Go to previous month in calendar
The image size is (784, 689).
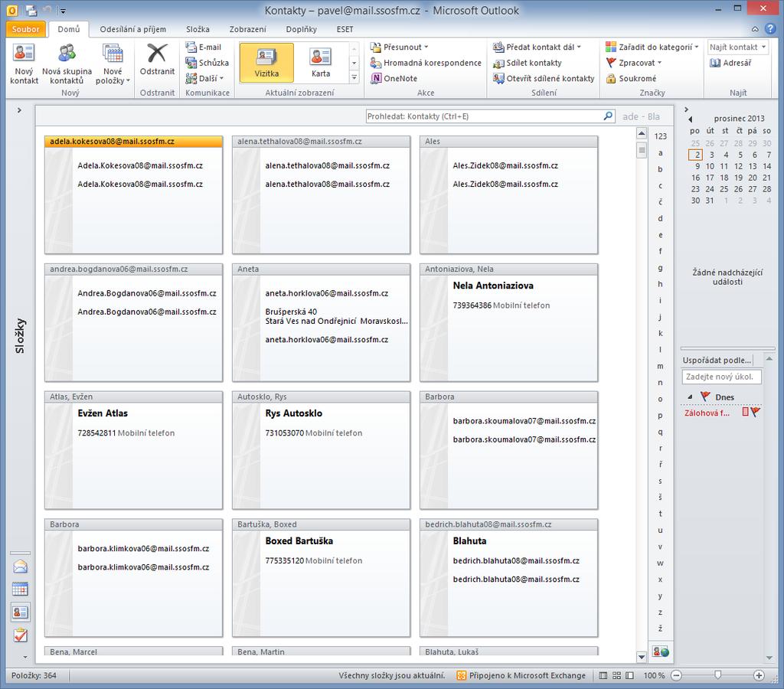pos(691,119)
